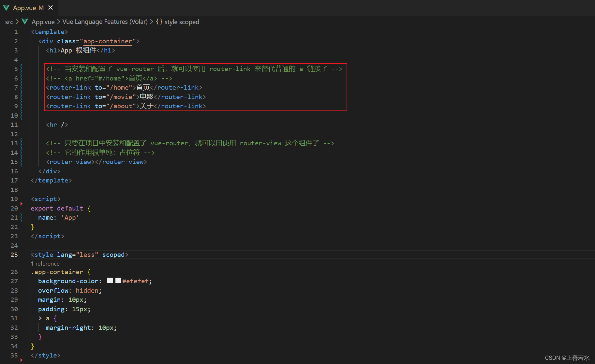Click the closing style tag on line 35
The width and height of the screenshot is (595, 364).
pos(46,356)
